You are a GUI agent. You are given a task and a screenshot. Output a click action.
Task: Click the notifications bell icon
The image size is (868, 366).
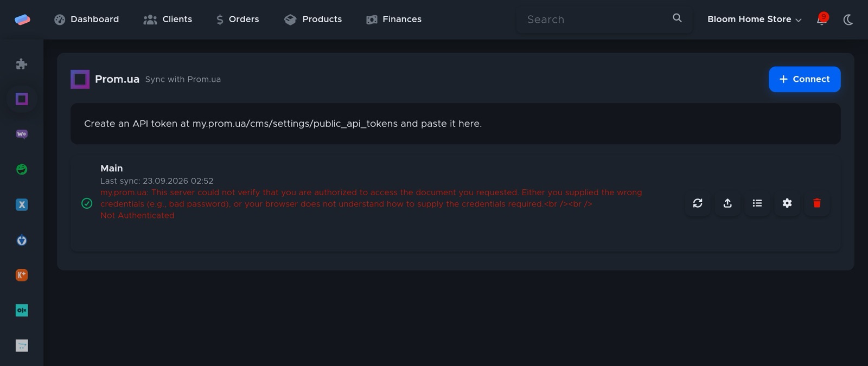coord(822,20)
